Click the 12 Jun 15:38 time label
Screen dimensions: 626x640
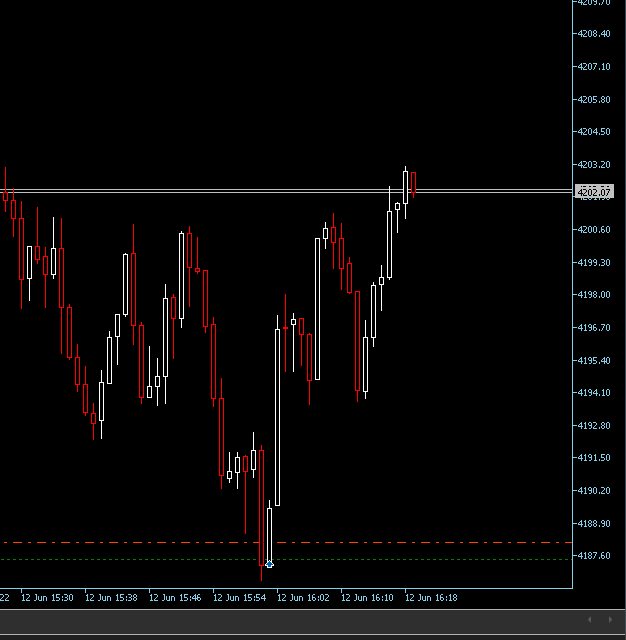pos(111,598)
